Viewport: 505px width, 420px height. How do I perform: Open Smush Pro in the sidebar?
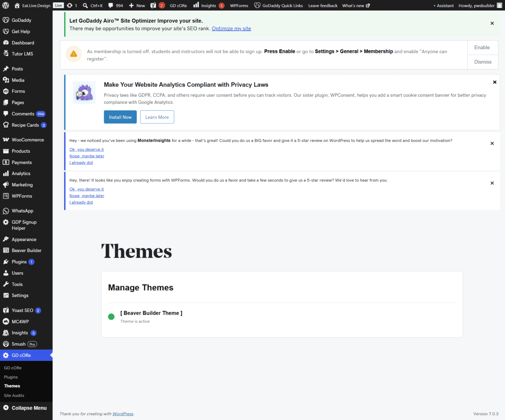point(26,344)
